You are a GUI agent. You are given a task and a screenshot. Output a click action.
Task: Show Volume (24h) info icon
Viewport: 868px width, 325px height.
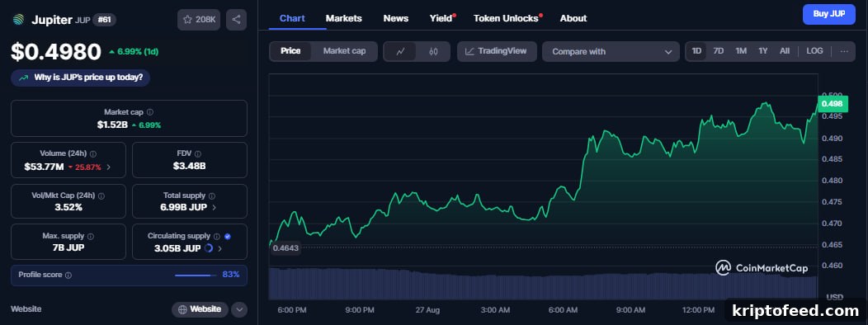pos(93,154)
